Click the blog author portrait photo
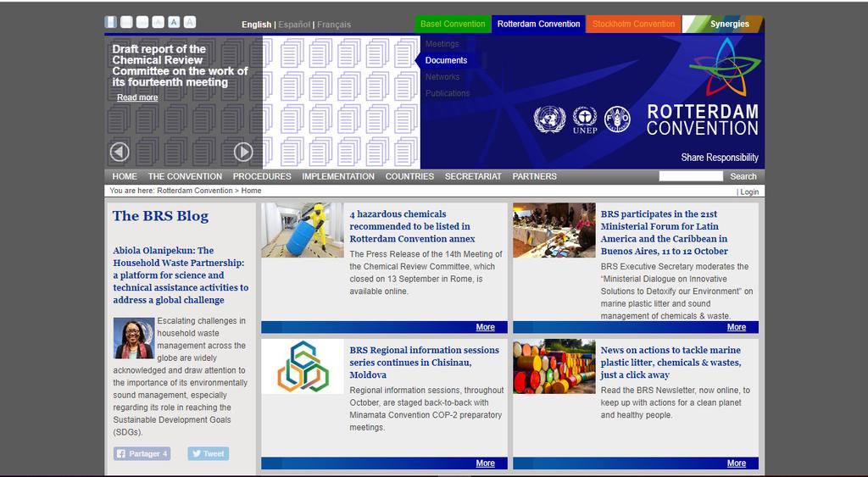This screenshot has width=868, height=477. click(x=134, y=338)
